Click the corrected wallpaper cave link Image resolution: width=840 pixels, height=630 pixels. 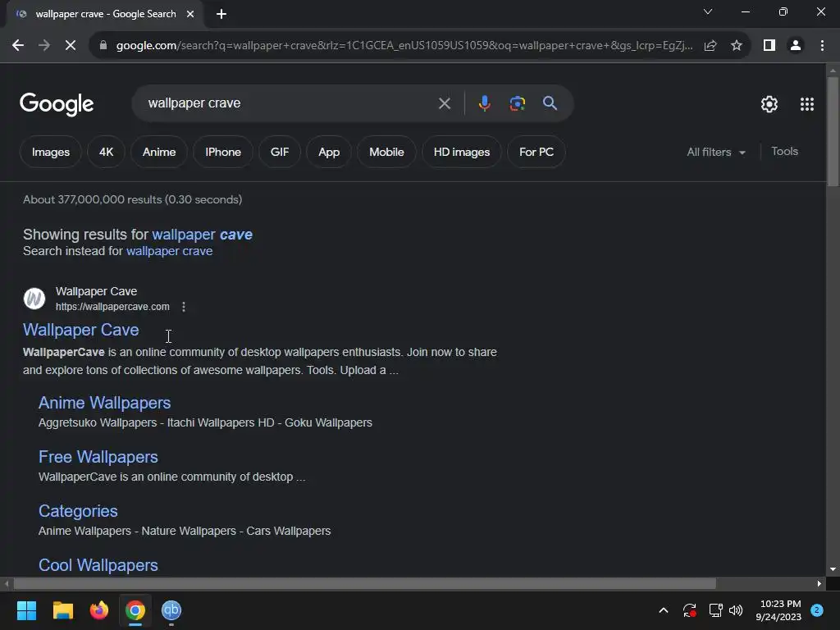pos(202,235)
